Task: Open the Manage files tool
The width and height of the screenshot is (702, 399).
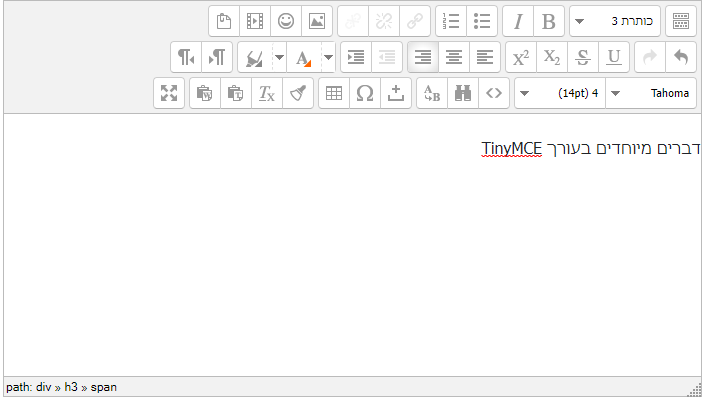Action: click(x=224, y=21)
